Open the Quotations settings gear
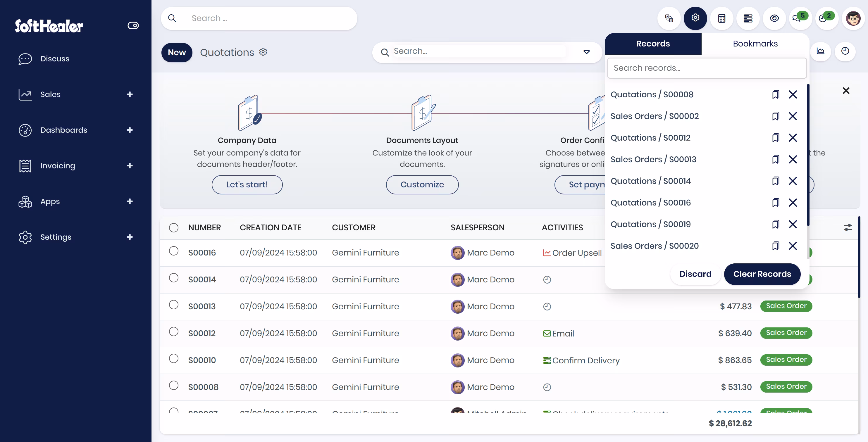 263,51
